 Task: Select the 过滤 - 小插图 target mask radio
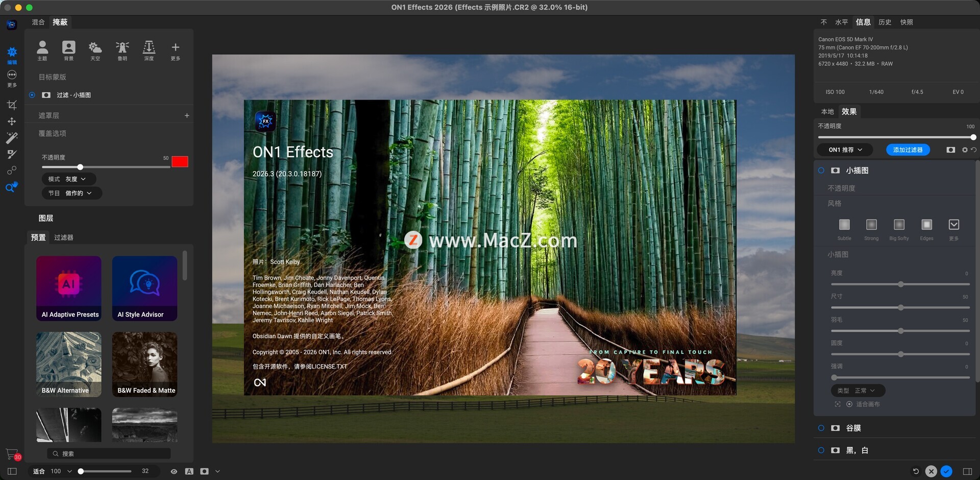pyautogui.click(x=32, y=95)
